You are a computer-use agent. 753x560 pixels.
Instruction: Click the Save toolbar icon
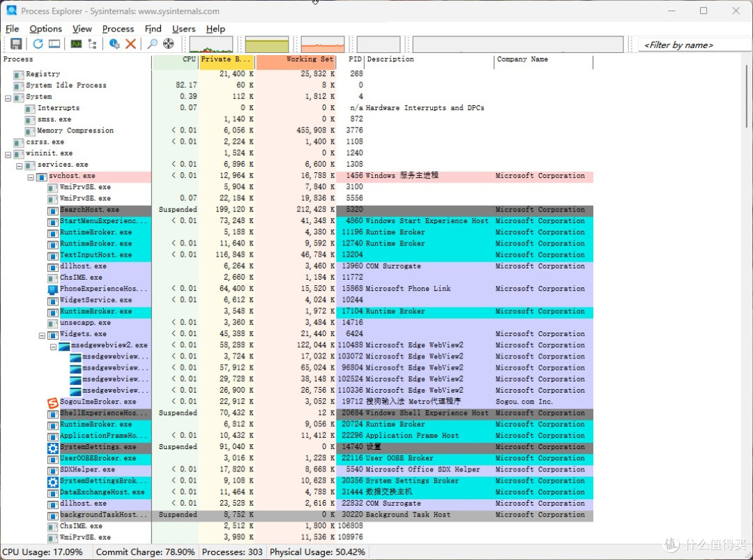pos(16,44)
